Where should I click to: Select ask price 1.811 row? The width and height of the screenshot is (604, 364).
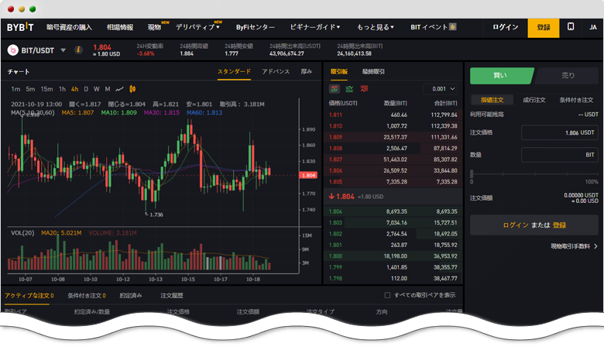pyautogui.click(x=393, y=115)
